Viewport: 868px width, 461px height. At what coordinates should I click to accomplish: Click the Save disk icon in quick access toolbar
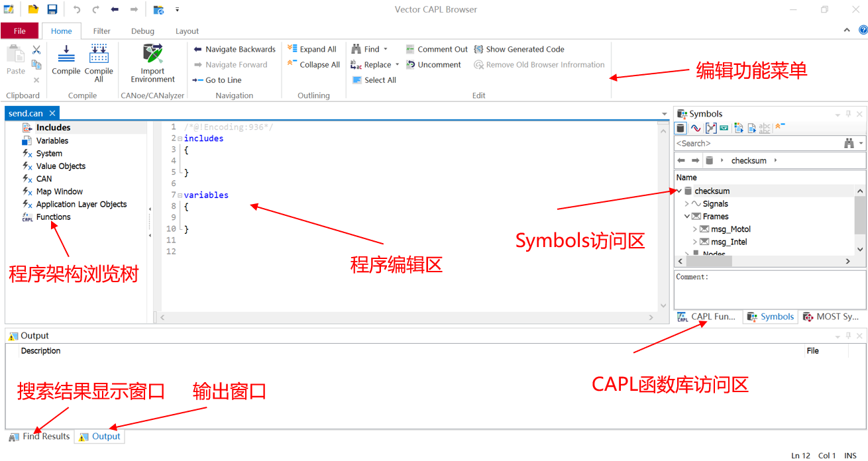click(x=52, y=9)
